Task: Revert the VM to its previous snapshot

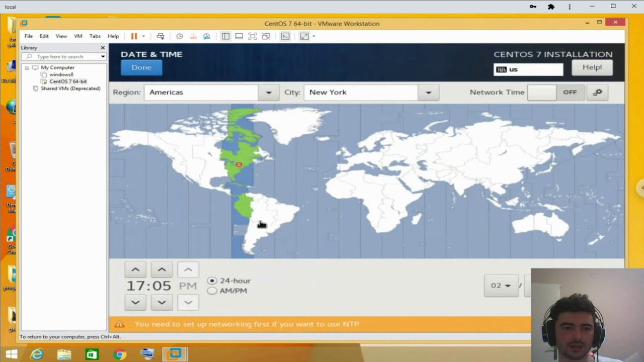Action: pyautogui.click(x=193, y=36)
